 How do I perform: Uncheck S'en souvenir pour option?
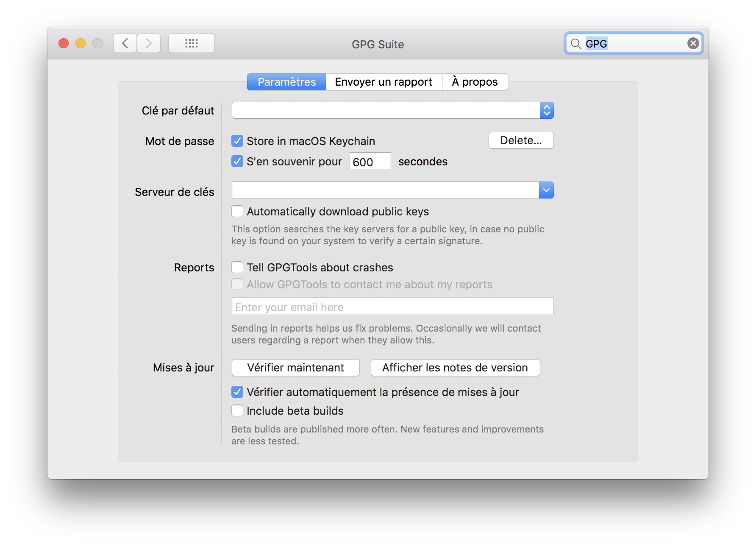(x=237, y=161)
